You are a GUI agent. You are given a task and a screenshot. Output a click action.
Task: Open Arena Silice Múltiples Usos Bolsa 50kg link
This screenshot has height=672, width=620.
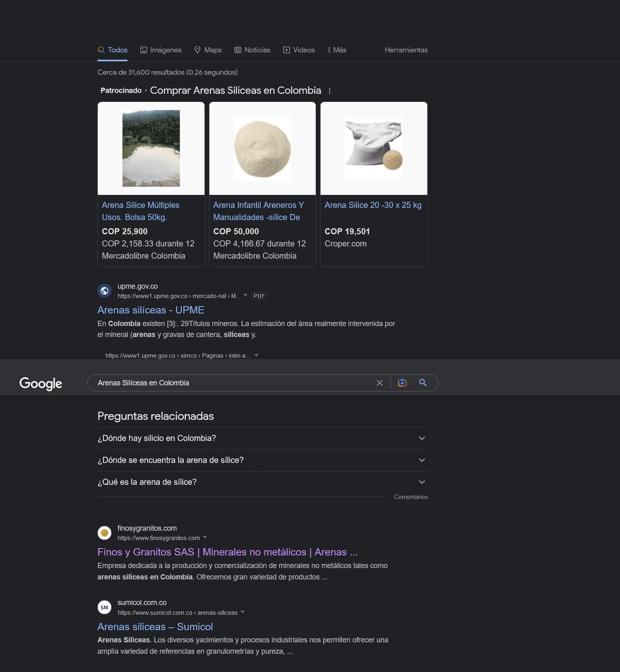pos(140,211)
